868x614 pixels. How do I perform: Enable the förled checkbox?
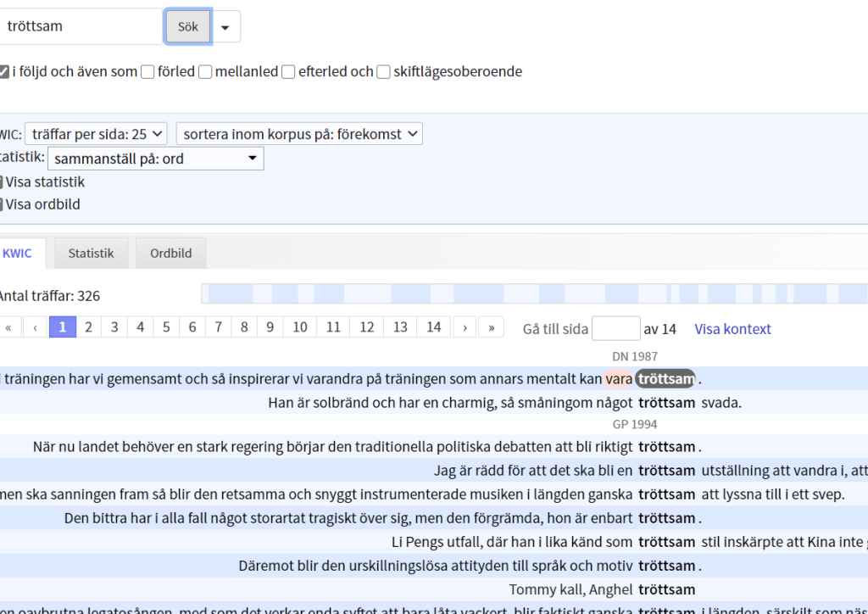point(147,72)
